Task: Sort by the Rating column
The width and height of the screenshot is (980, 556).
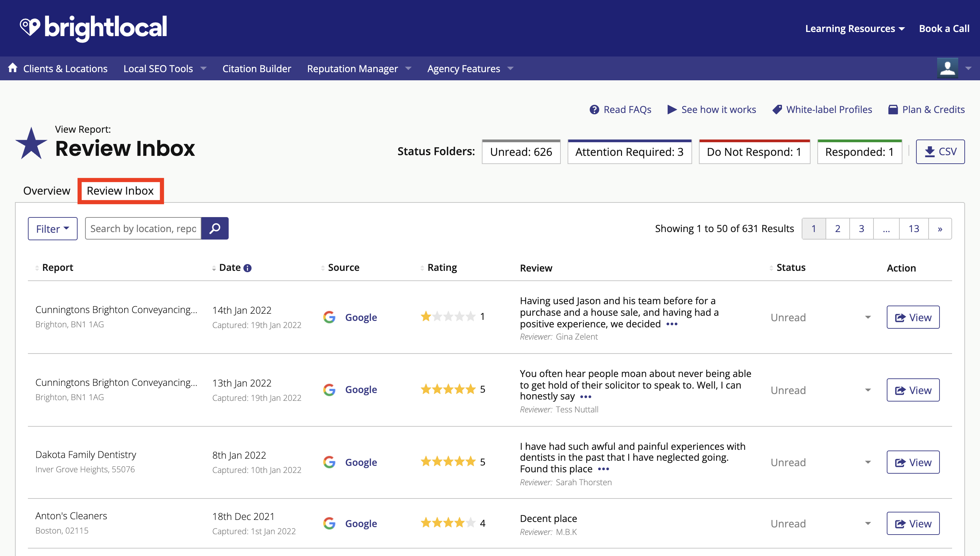Action: pyautogui.click(x=438, y=268)
